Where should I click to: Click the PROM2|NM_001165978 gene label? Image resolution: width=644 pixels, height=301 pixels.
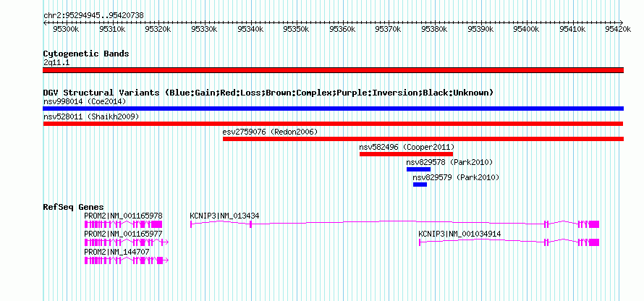[123, 216]
